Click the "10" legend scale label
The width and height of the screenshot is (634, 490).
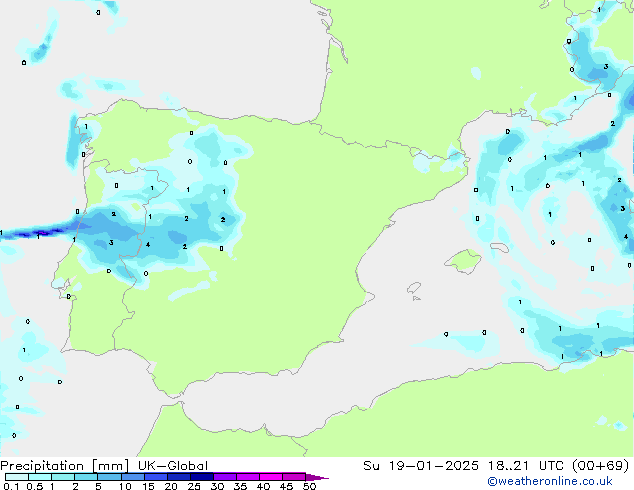[x=125, y=486]
